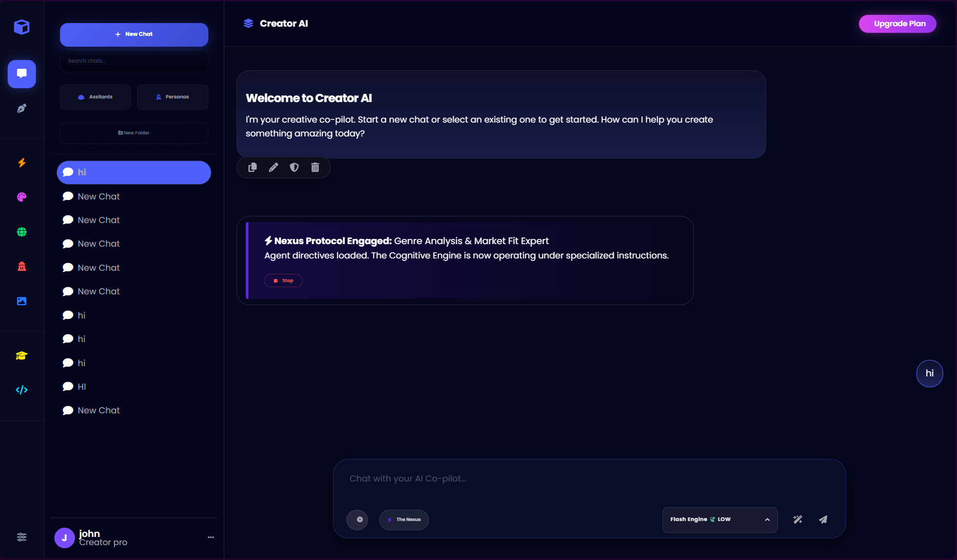Open options for john's profile via ellipsis
957x560 pixels.
point(210,537)
